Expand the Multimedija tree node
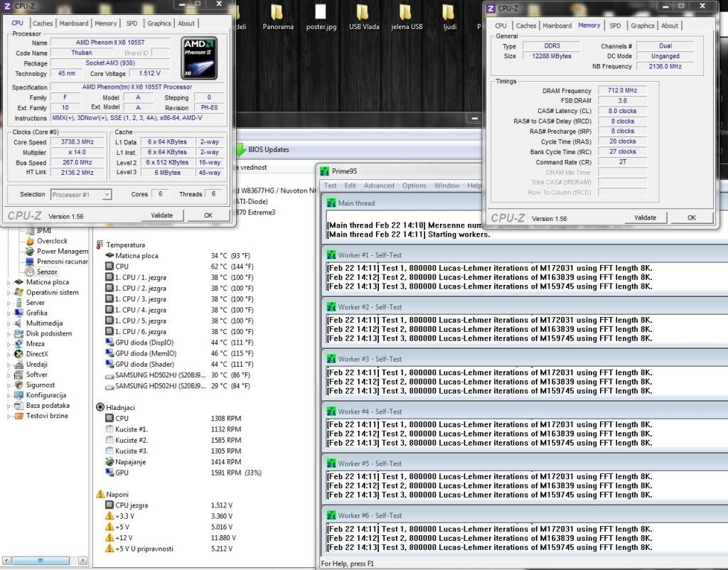 pyautogui.click(x=9, y=323)
